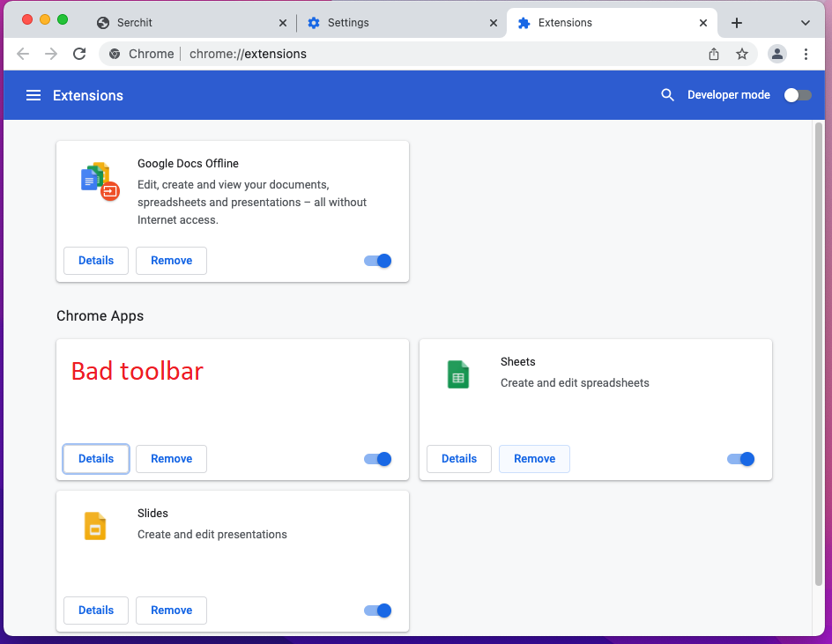Click the page vertical scrollbar
Viewport: 832px width, 644px height.
[x=819, y=354]
